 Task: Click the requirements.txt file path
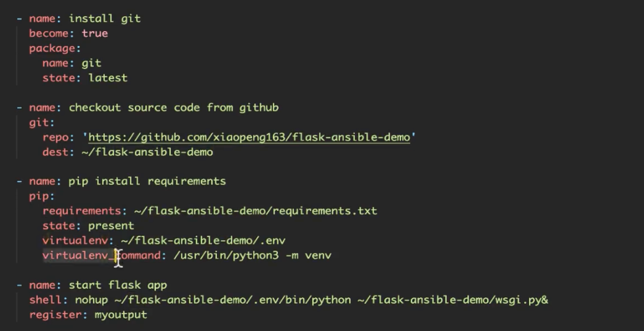tap(255, 211)
